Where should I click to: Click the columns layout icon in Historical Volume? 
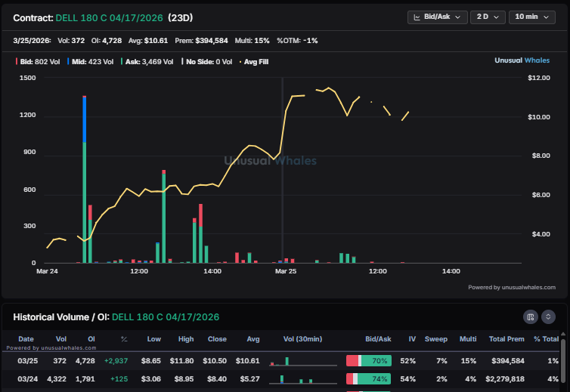[531, 316]
